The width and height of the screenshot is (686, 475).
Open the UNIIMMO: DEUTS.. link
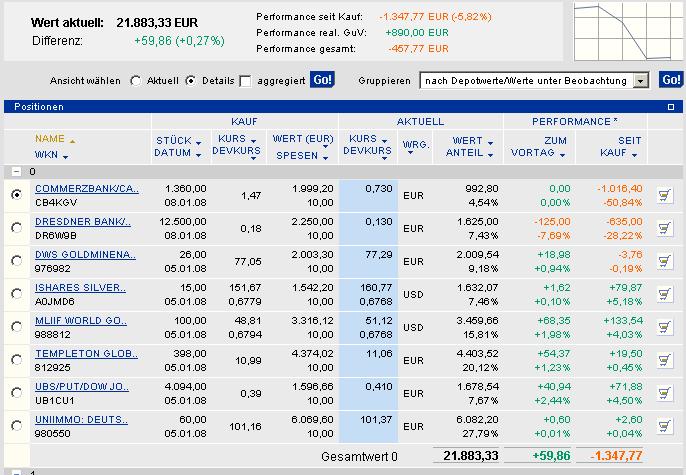[x=81, y=419]
